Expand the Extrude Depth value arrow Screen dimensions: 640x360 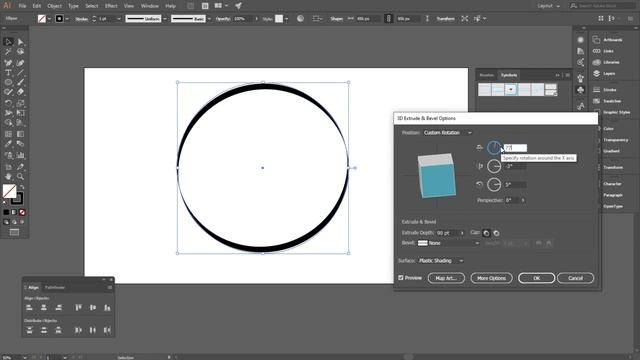462,233
